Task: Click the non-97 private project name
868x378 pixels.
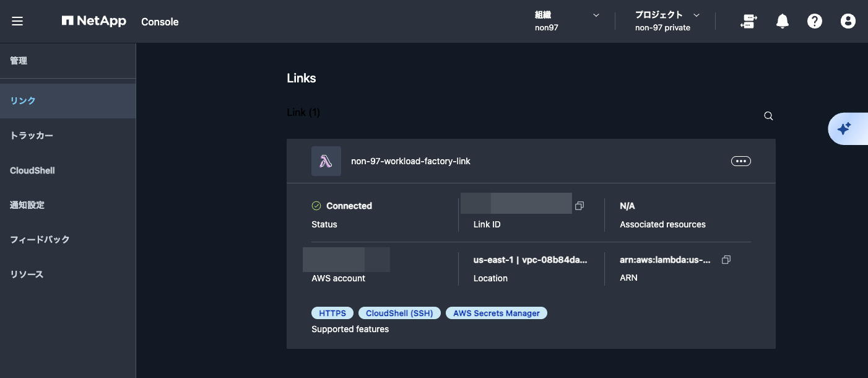Action: click(662, 27)
